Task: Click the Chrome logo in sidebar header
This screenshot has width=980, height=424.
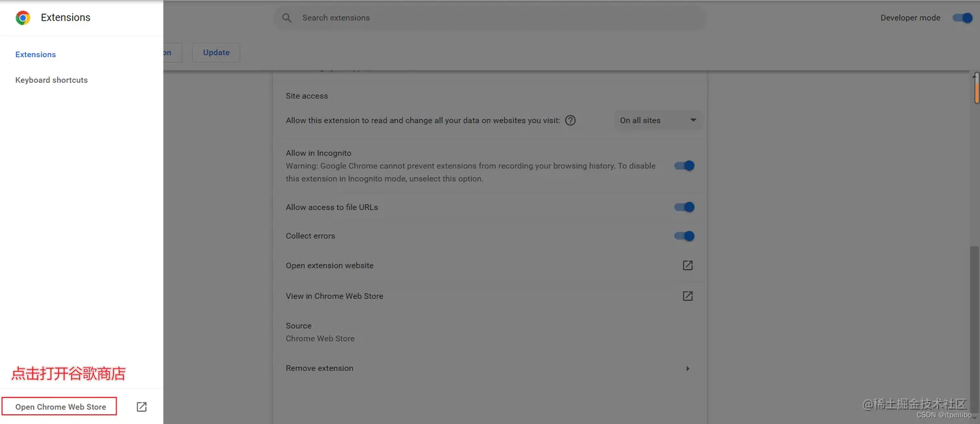Action: pyautogui.click(x=23, y=18)
